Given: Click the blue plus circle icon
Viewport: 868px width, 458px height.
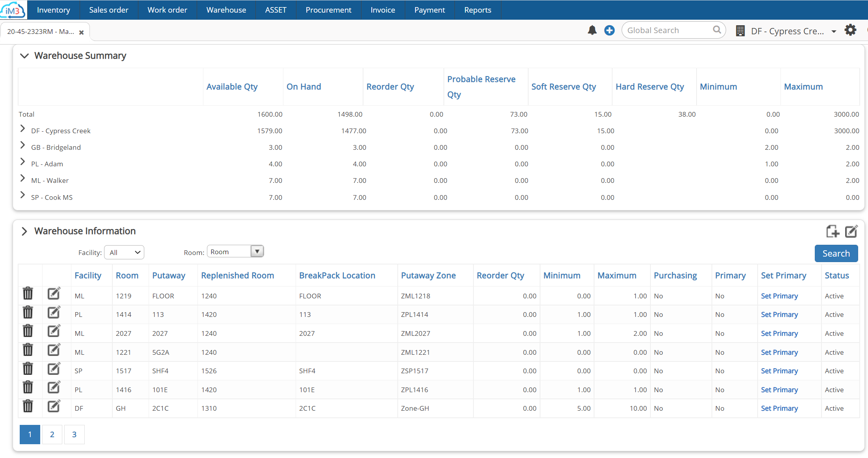Looking at the screenshot, I should click(x=609, y=30).
